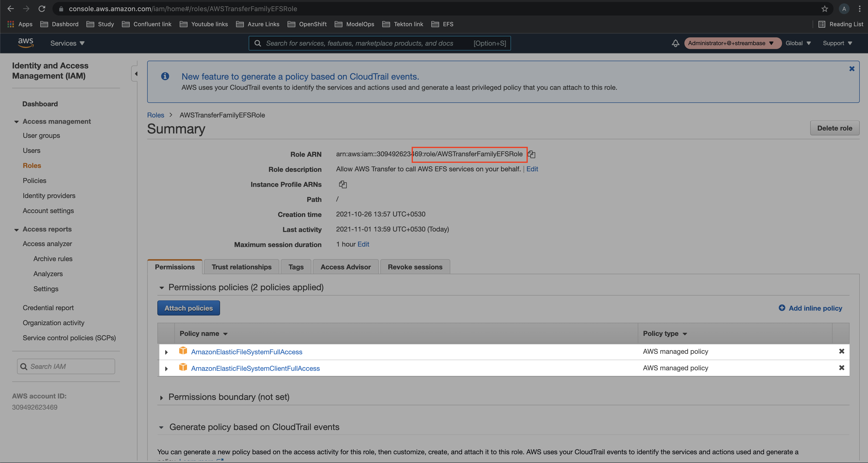Switch to the Trust relationships tab
The height and width of the screenshot is (463, 868).
pos(242,267)
